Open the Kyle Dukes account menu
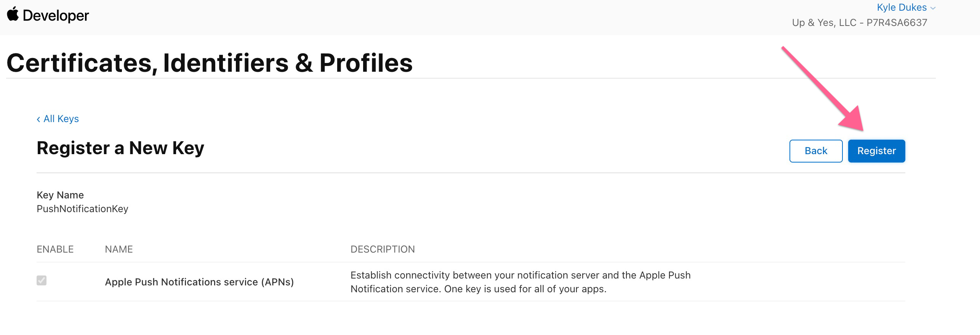This screenshot has width=980, height=335. point(902,7)
